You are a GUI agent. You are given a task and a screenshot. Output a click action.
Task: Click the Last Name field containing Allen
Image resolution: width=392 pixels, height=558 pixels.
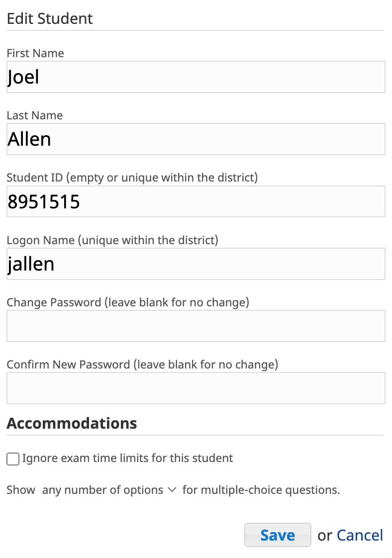point(196,139)
